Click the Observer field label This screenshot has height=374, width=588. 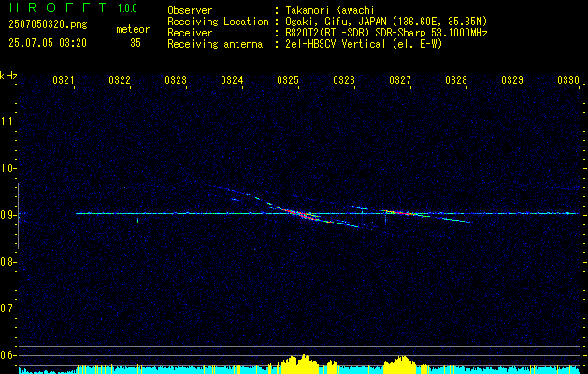(x=190, y=10)
